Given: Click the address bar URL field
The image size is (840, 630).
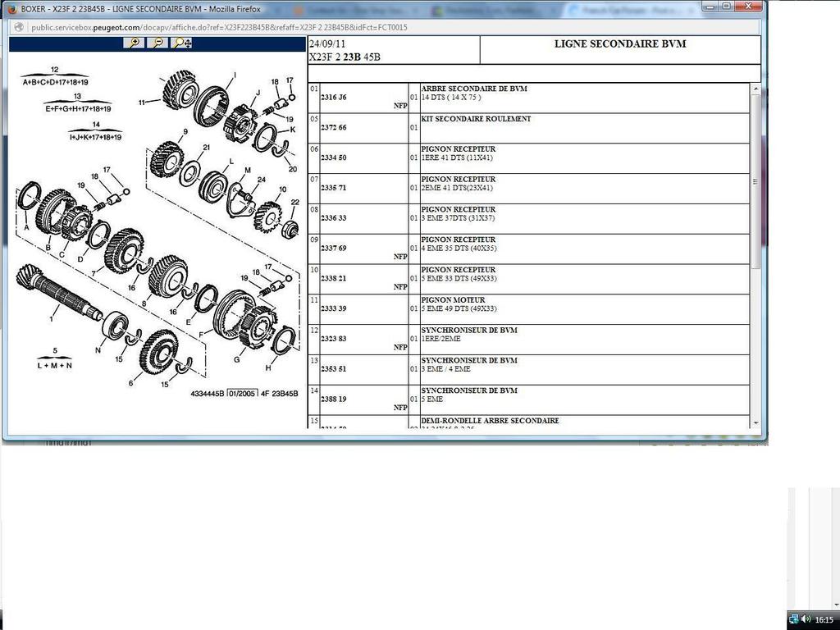Looking at the screenshot, I should 386,27.
